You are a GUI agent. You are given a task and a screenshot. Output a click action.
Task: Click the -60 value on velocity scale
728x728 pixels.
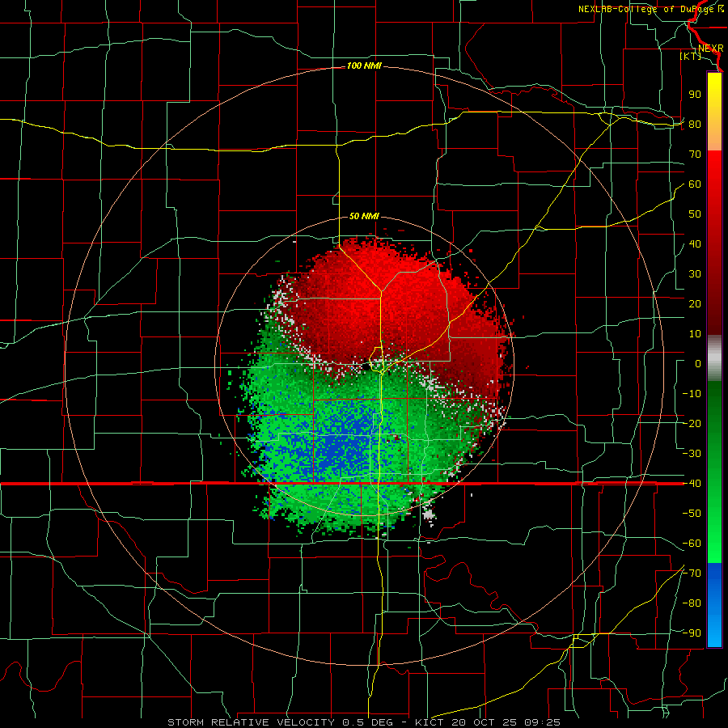[x=692, y=544]
